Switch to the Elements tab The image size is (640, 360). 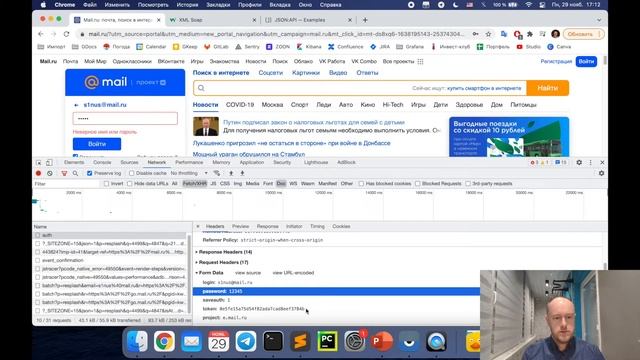(x=74, y=162)
